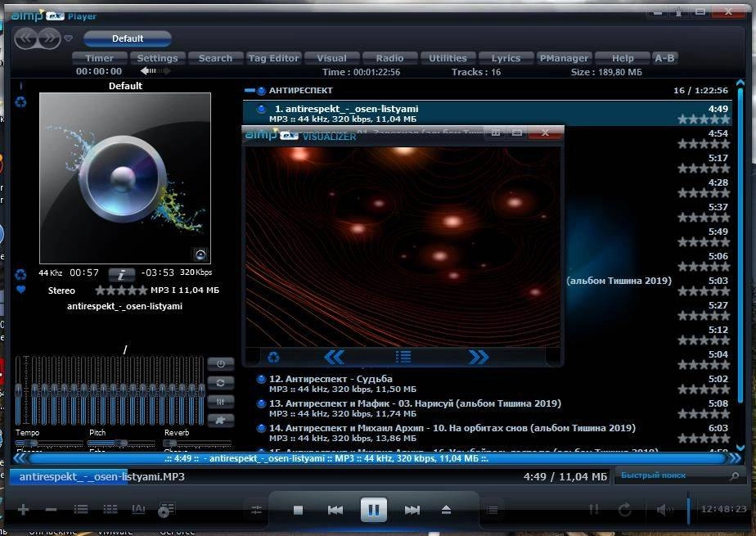The height and width of the screenshot is (536, 756).
Task: Click the eject/open file button
Action: (x=446, y=510)
